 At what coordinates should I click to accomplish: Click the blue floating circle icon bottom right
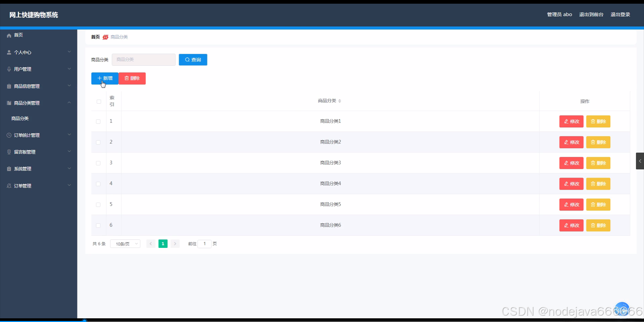(622, 309)
